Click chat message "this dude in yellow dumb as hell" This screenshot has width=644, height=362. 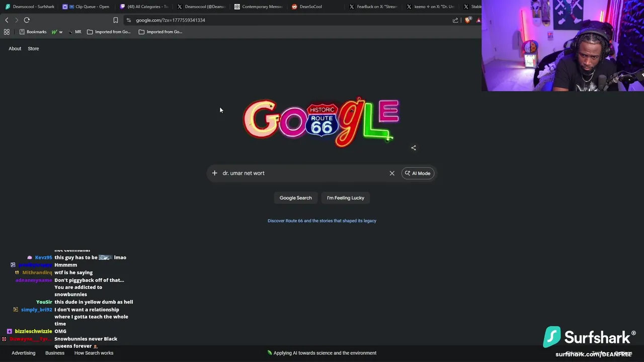tap(94, 302)
